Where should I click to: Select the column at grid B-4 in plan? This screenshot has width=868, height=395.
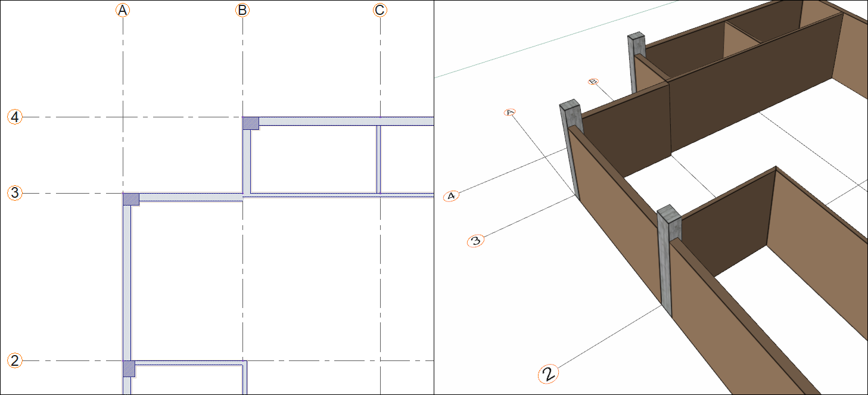click(251, 123)
